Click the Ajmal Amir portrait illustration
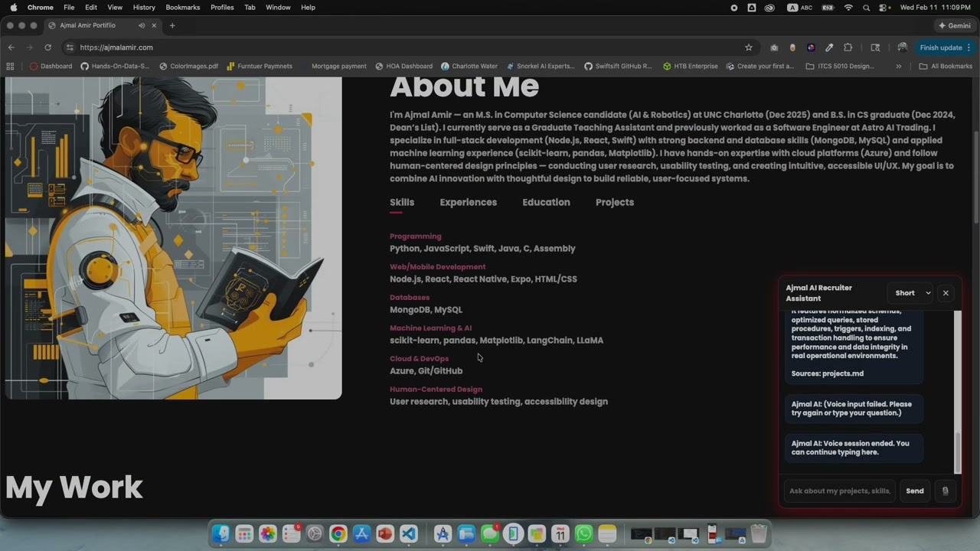 click(x=173, y=237)
